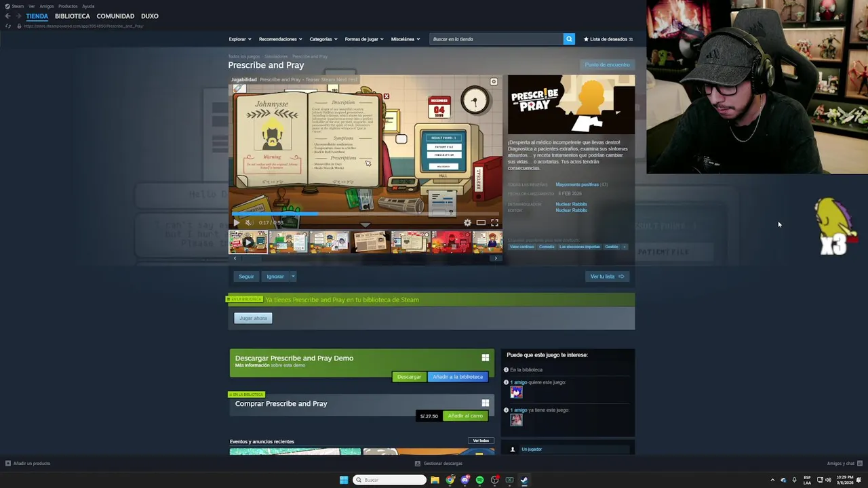The width and height of the screenshot is (868, 488).
Task: Click Ver tu lista button
Action: click(607, 277)
